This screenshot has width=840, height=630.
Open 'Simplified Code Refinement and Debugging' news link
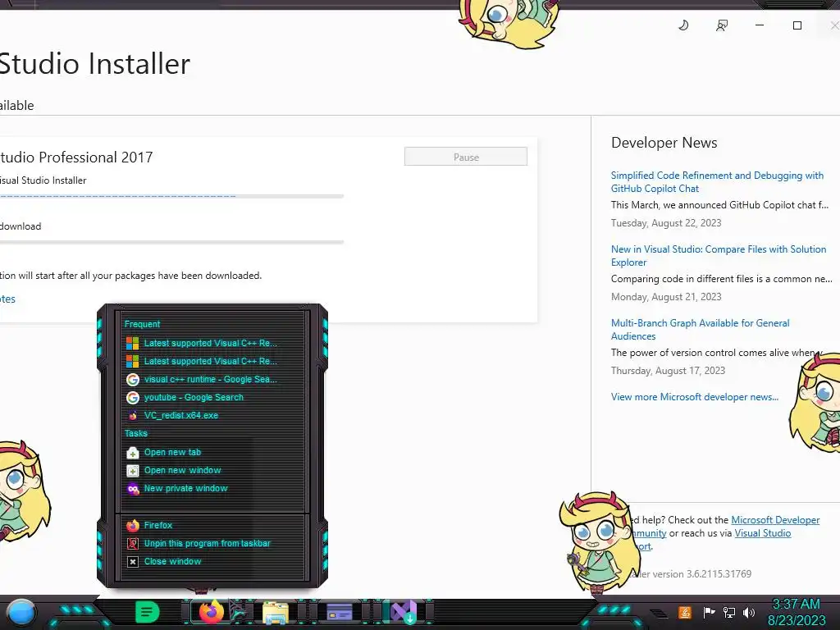pos(717,181)
